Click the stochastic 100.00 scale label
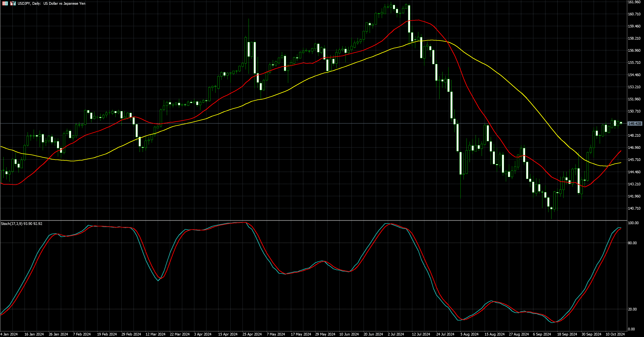Viewport: 644px width, 337px height. (633, 223)
